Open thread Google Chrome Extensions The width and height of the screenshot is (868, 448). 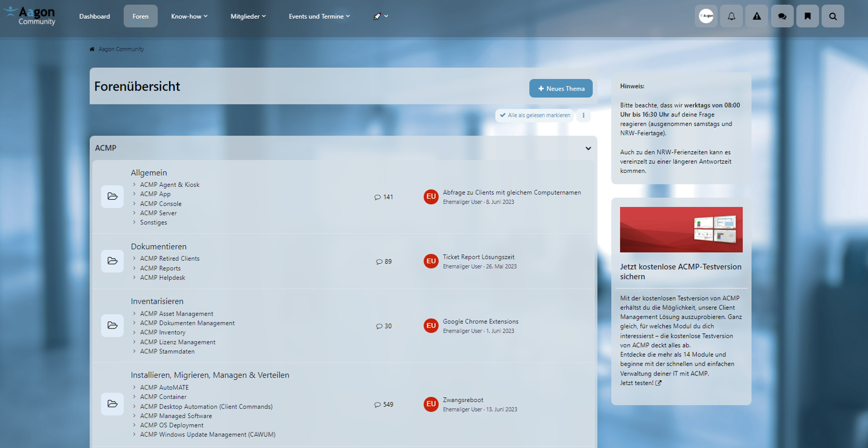tap(481, 322)
